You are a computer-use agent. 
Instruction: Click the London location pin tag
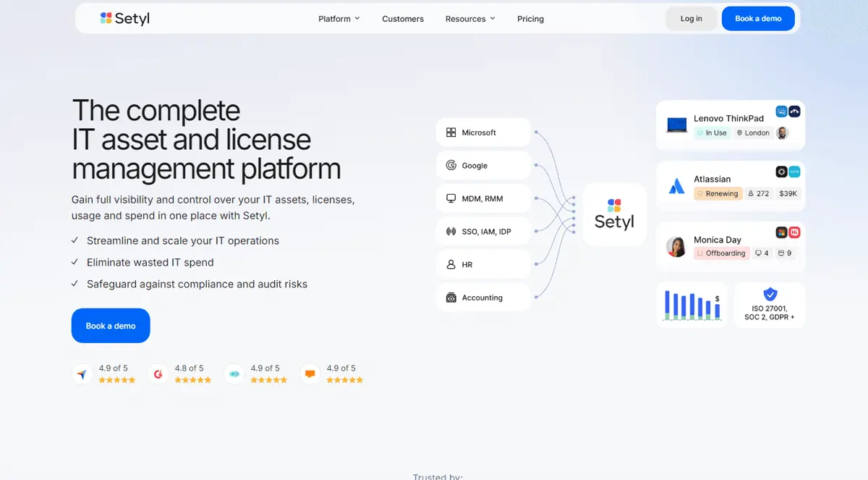tap(753, 133)
